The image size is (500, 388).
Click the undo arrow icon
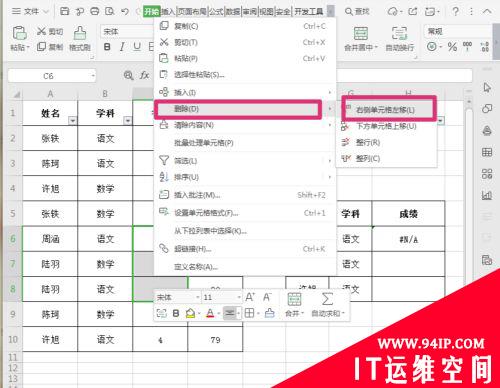click(125, 12)
